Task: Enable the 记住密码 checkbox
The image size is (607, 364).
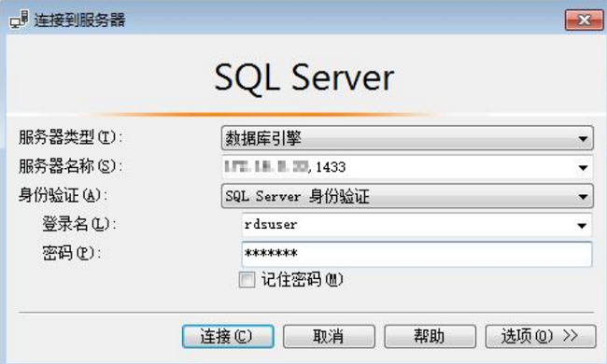Action: pos(247,280)
